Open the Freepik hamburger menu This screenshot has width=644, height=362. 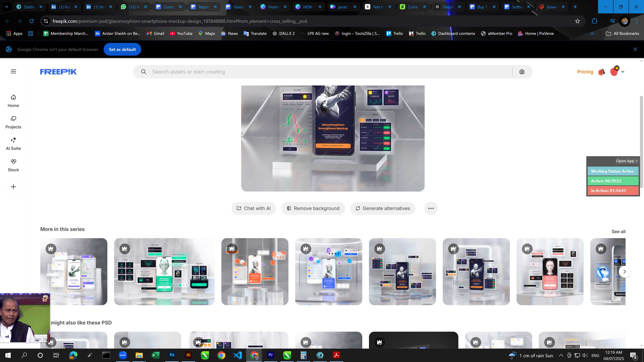(13, 72)
